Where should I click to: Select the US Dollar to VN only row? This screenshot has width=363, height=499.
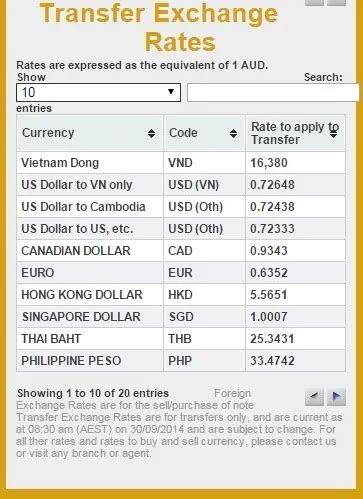coord(181,185)
